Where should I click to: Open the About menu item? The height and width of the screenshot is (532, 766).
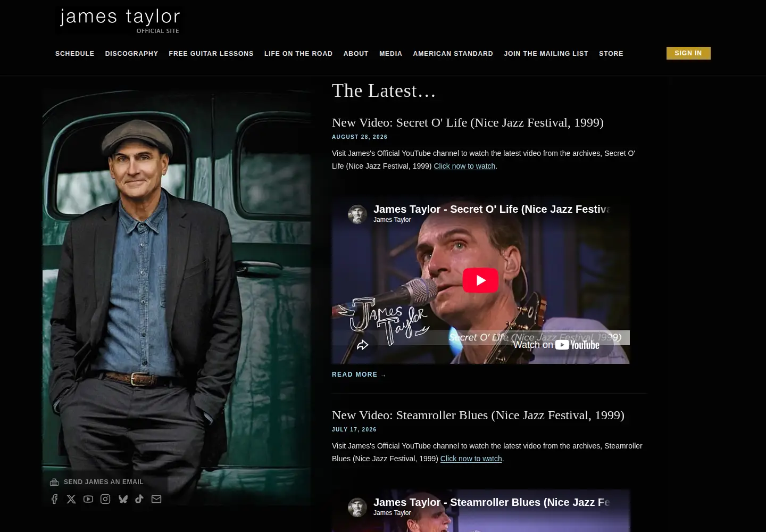coord(356,54)
